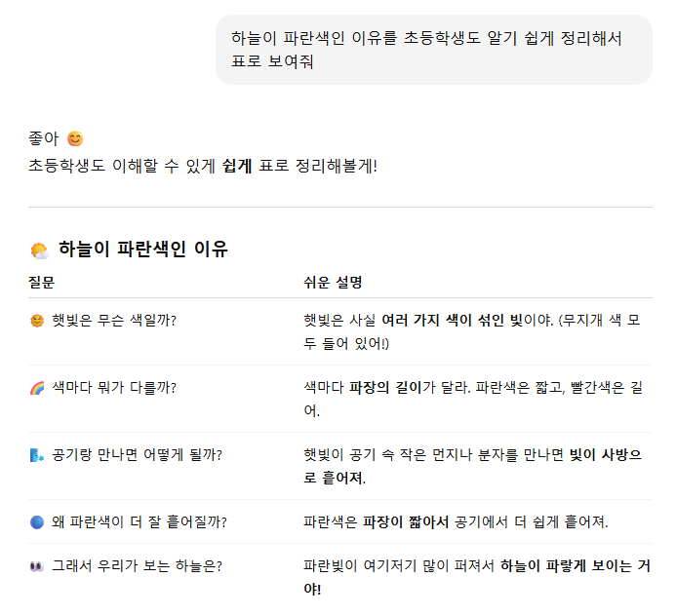Screen dimensions: 676x616
Task: Click the user message bubble about 하늘이 파란색인 이유
Action: tap(433, 50)
